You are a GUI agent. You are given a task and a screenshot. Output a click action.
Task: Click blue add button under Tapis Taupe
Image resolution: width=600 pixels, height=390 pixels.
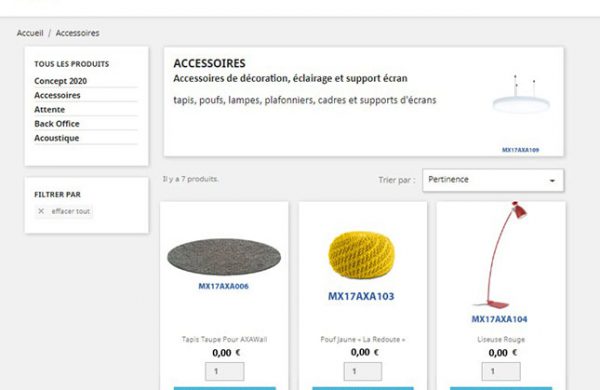pyautogui.click(x=225, y=388)
